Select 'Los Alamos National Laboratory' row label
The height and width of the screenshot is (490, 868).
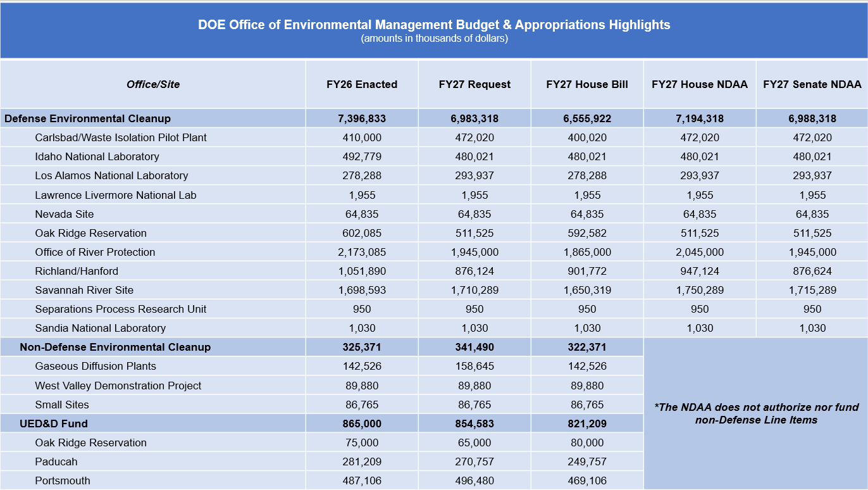[x=111, y=175]
